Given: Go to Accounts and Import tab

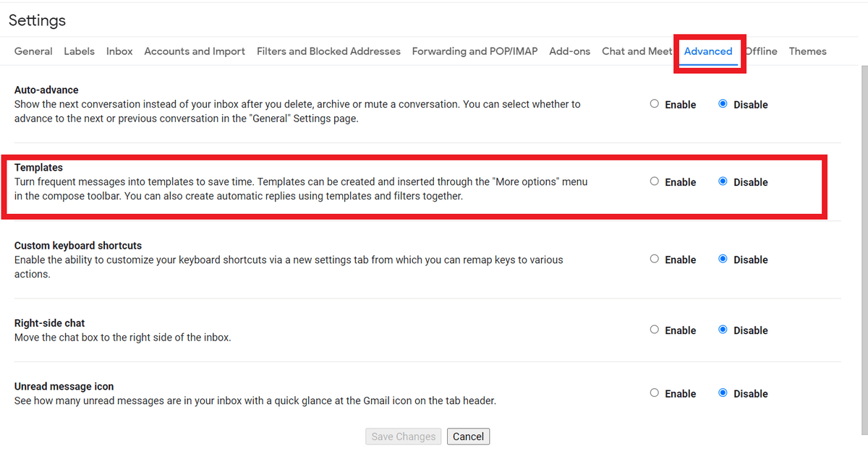Looking at the screenshot, I should point(195,51).
